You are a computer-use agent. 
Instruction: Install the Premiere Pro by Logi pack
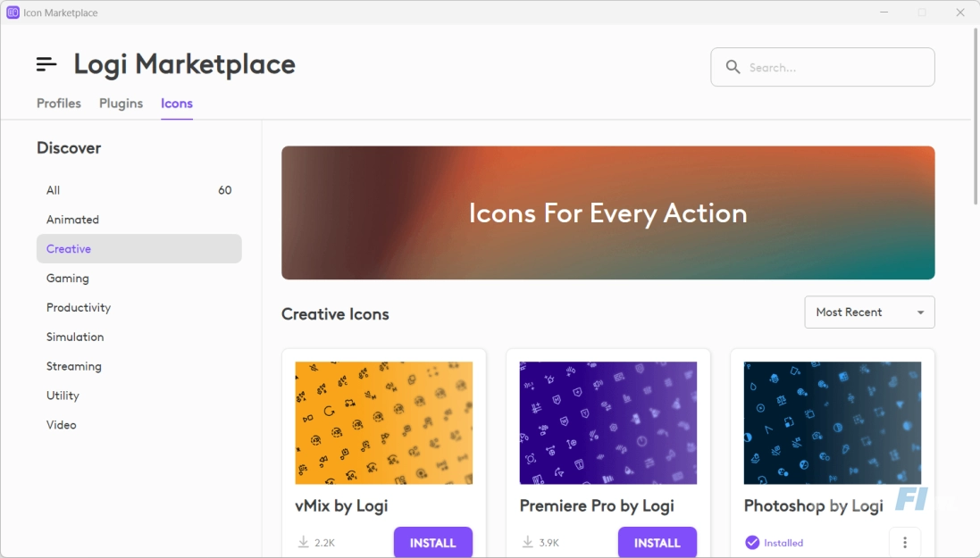[x=657, y=543]
